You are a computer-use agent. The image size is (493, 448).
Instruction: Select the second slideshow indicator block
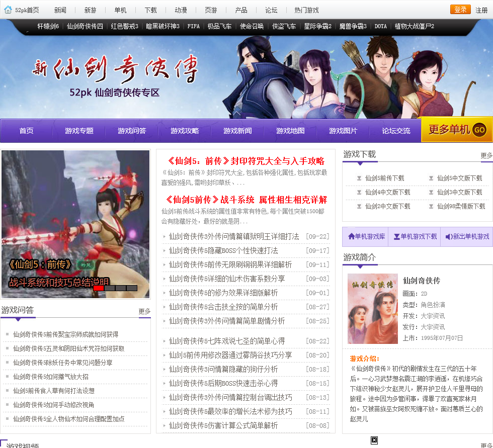point(110,288)
